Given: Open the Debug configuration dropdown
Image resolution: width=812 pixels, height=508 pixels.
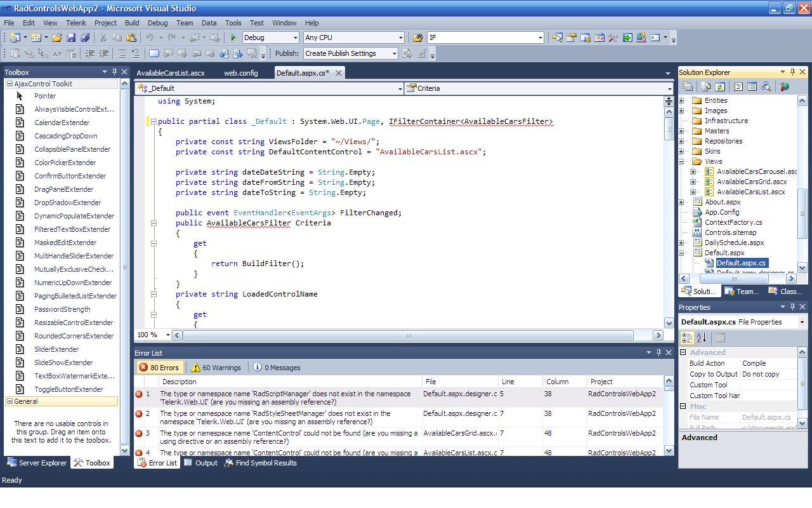Looking at the screenshot, I should pos(295,38).
